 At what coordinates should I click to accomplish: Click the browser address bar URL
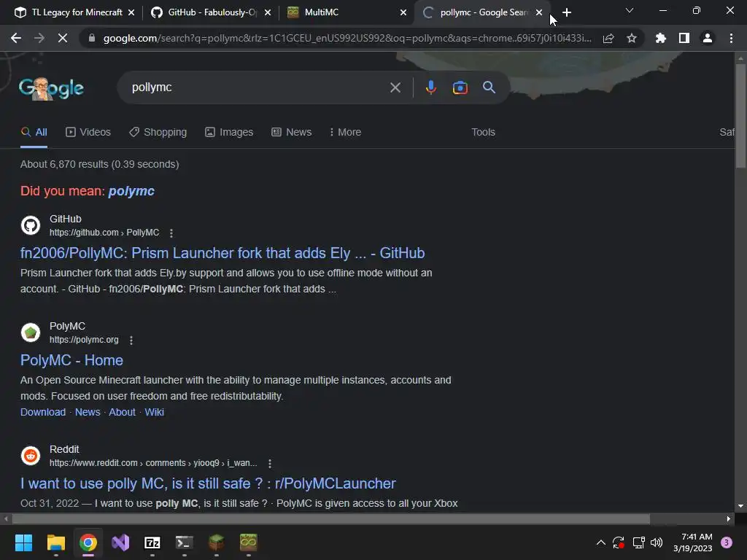point(347,38)
